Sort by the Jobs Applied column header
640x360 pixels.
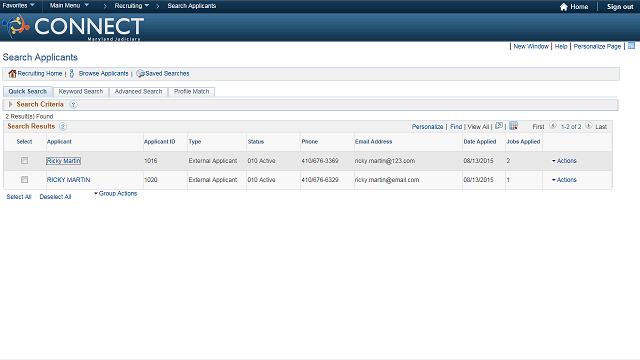pyautogui.click(x=523, y=142)
